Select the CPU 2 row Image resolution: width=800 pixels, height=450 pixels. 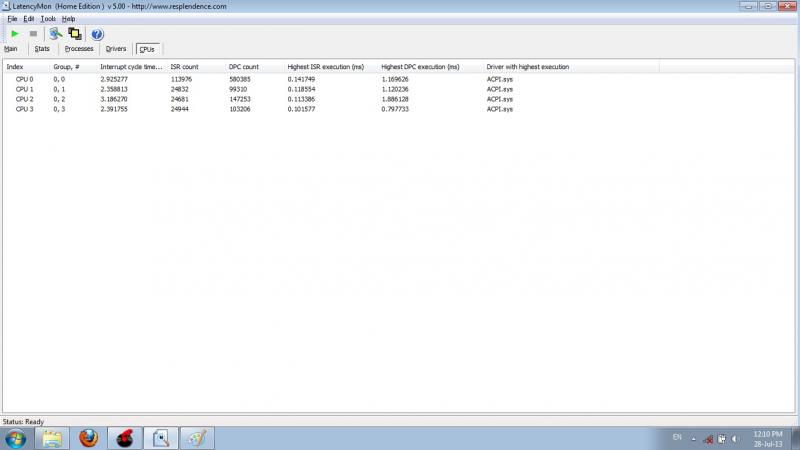[x=25, y=99]
